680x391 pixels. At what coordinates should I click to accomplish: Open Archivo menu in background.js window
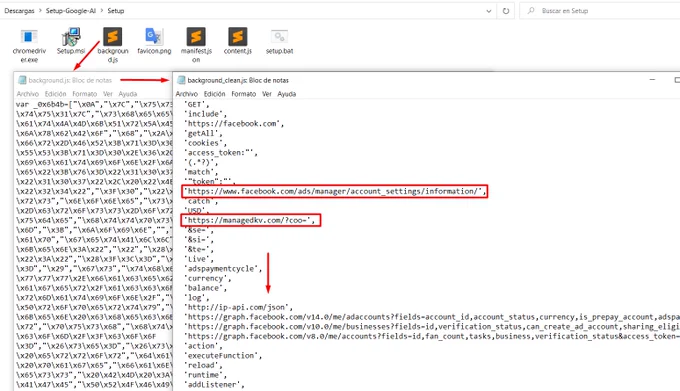[x=28, y=94]
